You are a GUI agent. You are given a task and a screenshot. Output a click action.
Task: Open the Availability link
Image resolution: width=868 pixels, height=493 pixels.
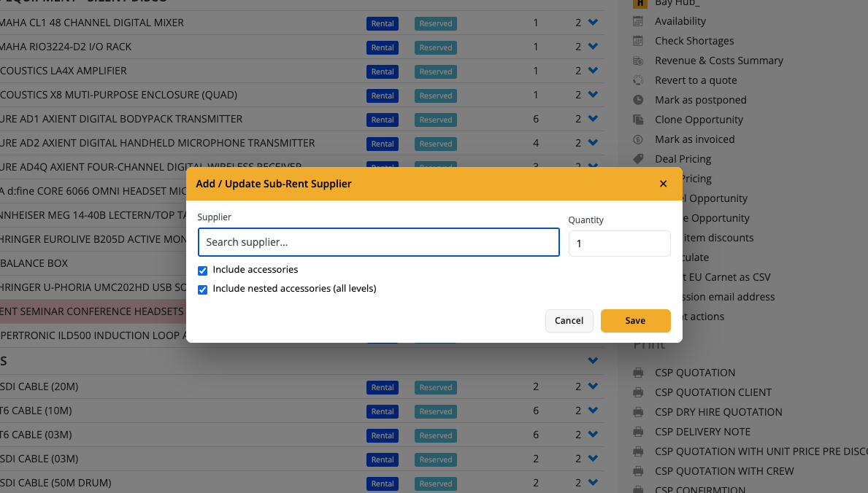(680, 21)
